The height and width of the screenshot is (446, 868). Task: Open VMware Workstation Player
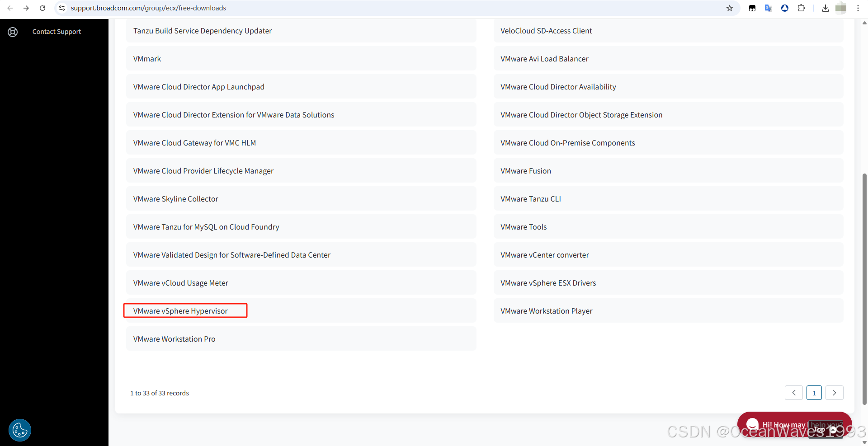coord(668,311)
